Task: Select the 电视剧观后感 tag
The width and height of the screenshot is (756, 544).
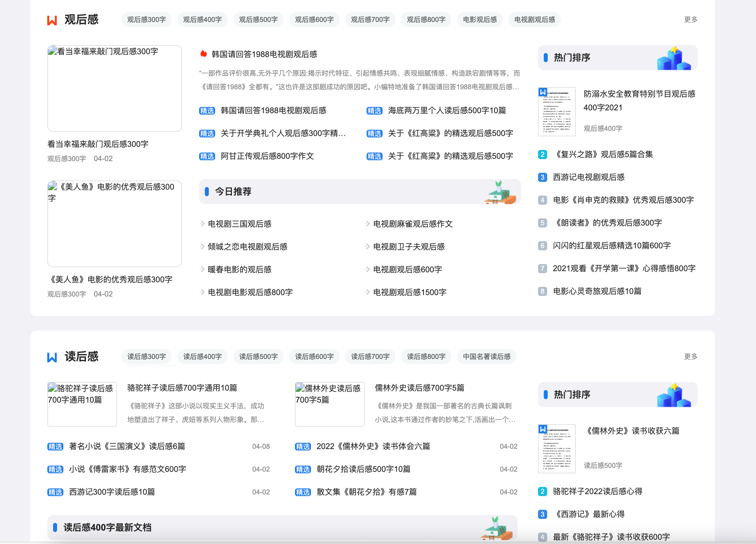Action: tap(534, 20)
